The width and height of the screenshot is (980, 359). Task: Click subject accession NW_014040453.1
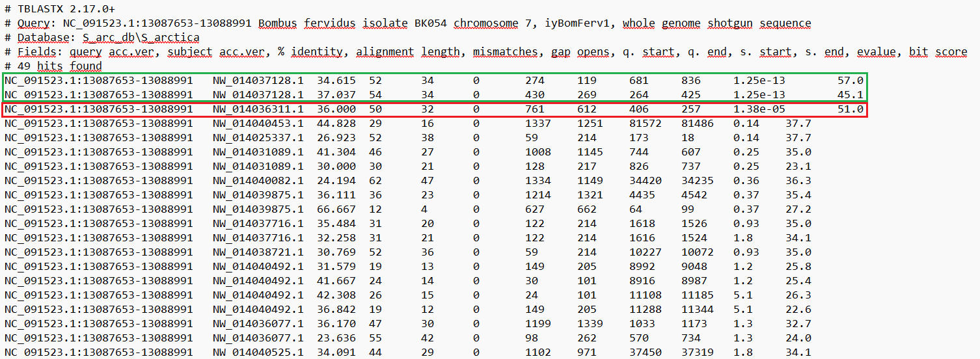click(x=258, y=123)
